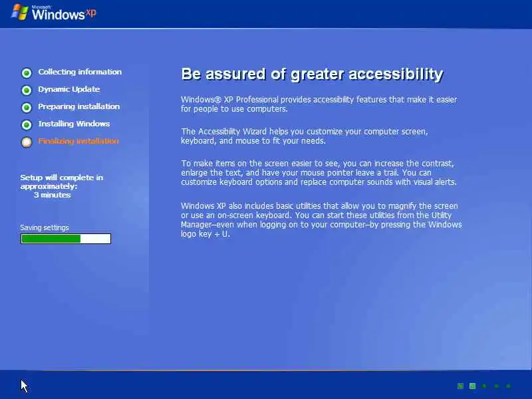This screenshot has width=532, height=399.
Task: Click the Saving settings status label
Action: tap(45, 227)
